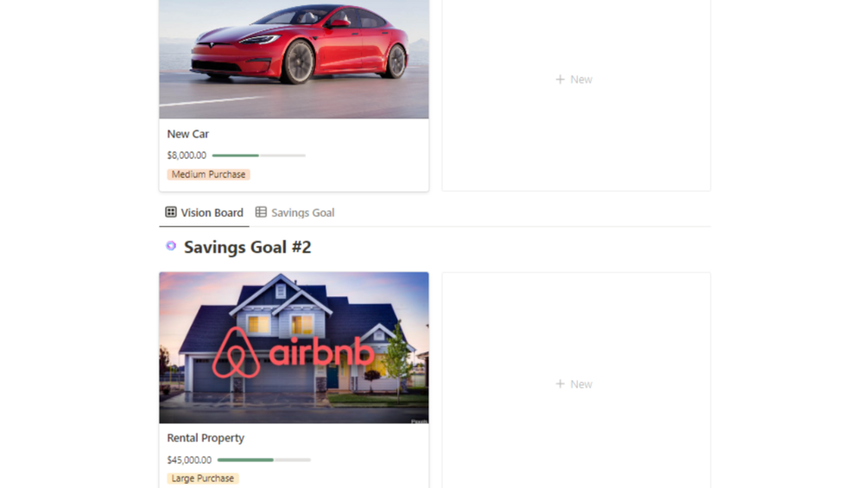The height and width of the screenshot is (488, 868).
Task: Select the Medium Purchase tag
Action: 209,174
